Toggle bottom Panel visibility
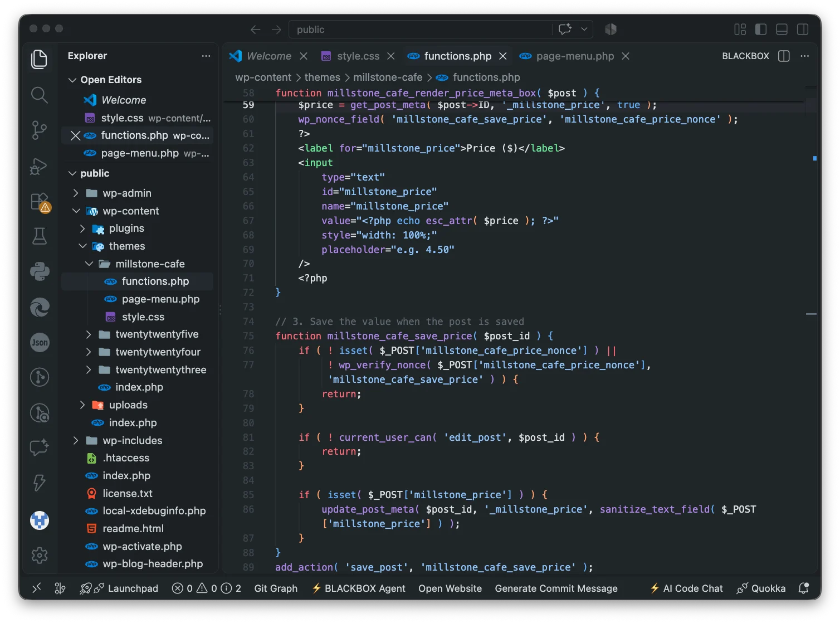Viewport: 840px width, 623px height. click(782, 29)
